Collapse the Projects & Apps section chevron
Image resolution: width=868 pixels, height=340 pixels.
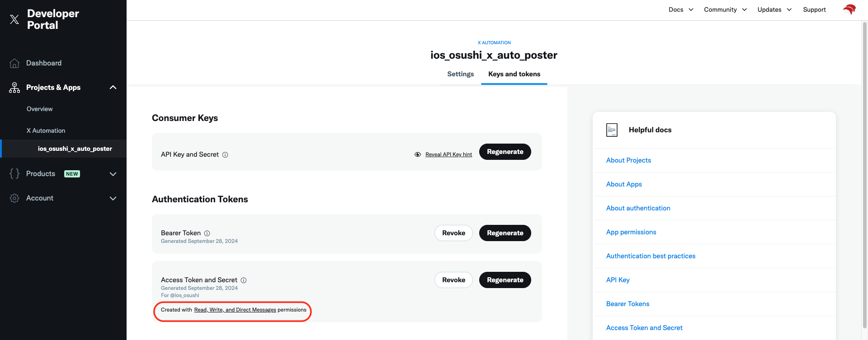(x=113, y=88)
